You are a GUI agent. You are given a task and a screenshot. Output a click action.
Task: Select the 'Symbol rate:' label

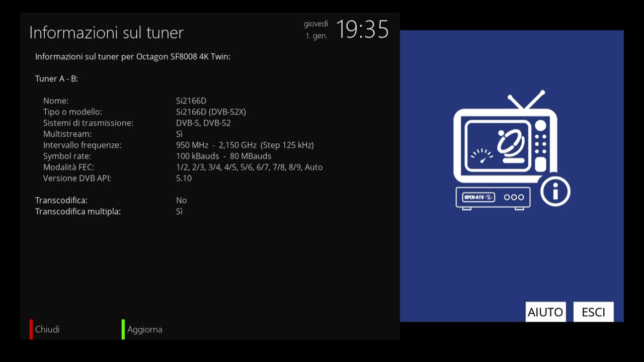[67, 156]
